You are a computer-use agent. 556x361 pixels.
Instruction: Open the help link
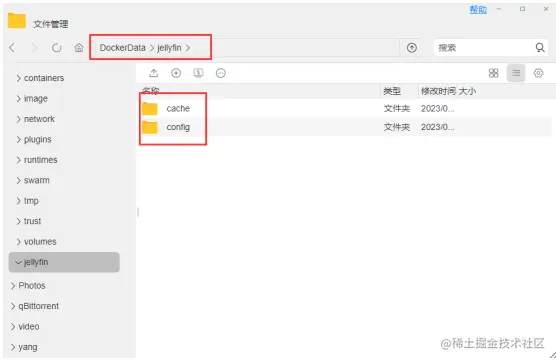coord(478,10)
